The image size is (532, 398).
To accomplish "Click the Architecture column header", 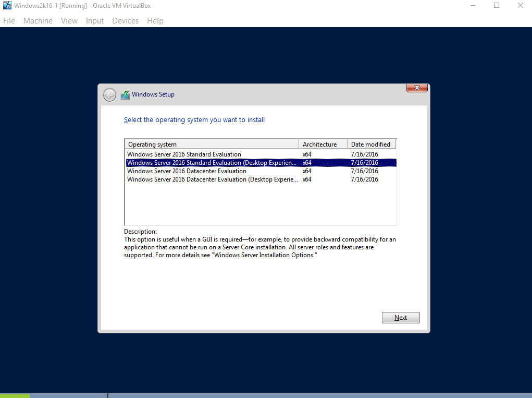I will [324, 144].
